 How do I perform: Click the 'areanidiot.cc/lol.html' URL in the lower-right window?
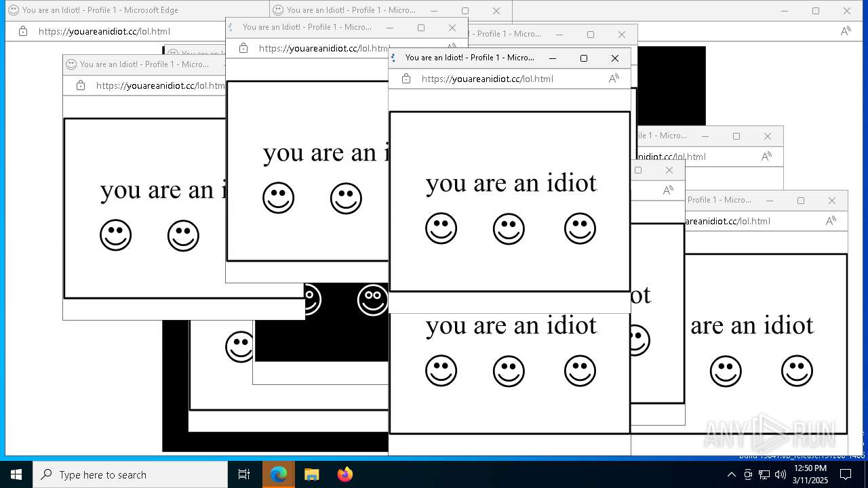click(x=728, y=221)
